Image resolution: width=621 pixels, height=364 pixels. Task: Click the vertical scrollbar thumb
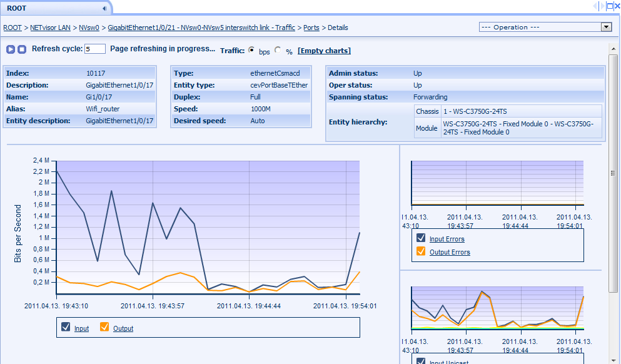(x=613, y=173)
